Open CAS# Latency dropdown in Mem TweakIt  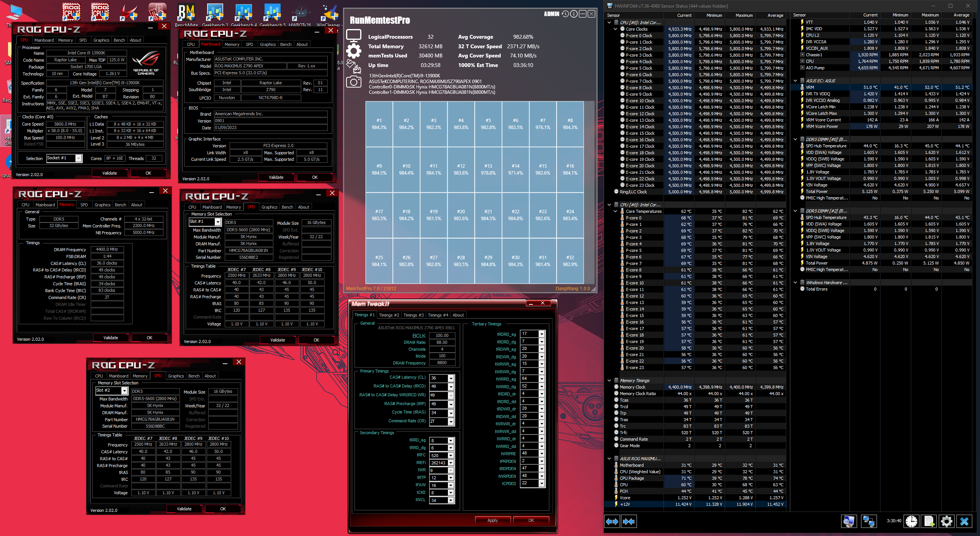(451, 378)
